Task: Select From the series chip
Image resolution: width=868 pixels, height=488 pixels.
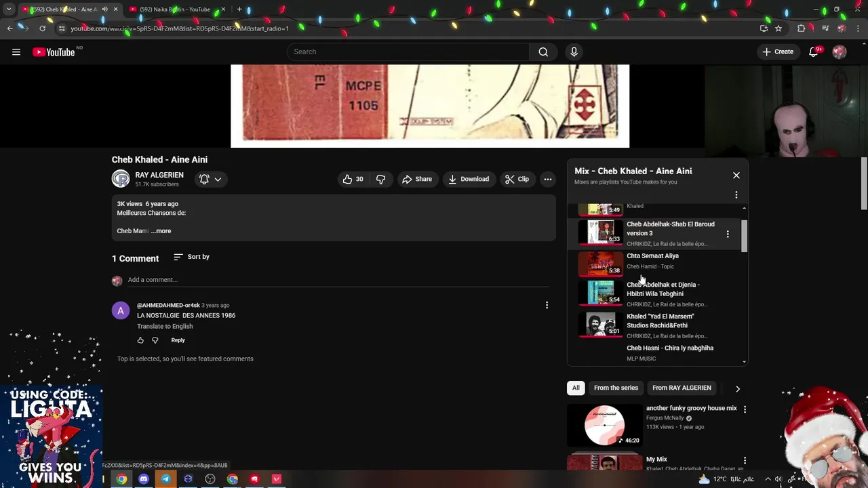Action: tap(616, 388)
